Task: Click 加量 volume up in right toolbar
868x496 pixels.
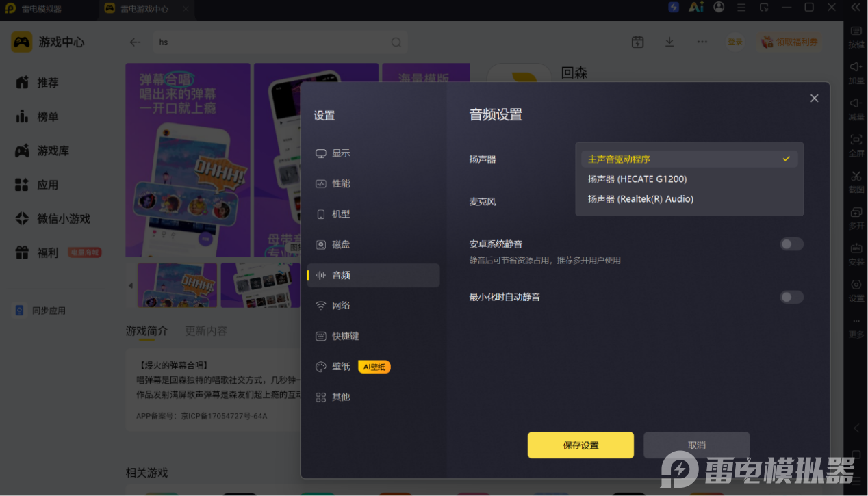Action: (x=856, y=73)
